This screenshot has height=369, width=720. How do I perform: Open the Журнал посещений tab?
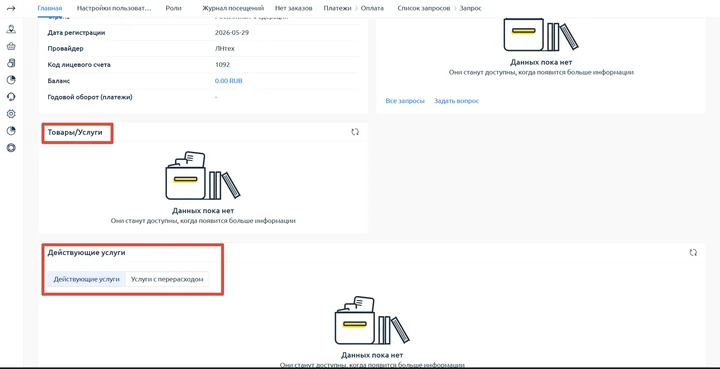(x=233, y=8)
